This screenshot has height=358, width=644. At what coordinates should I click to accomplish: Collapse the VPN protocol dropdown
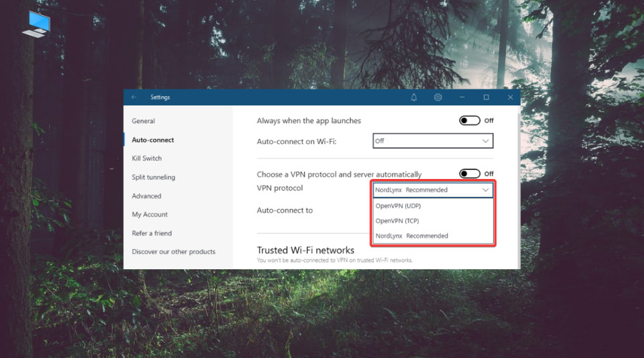click(433, 190)
